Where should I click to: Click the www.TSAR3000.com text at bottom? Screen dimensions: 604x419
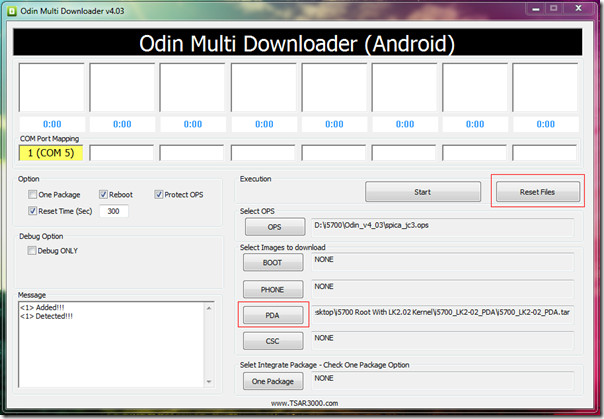point(304,403)
